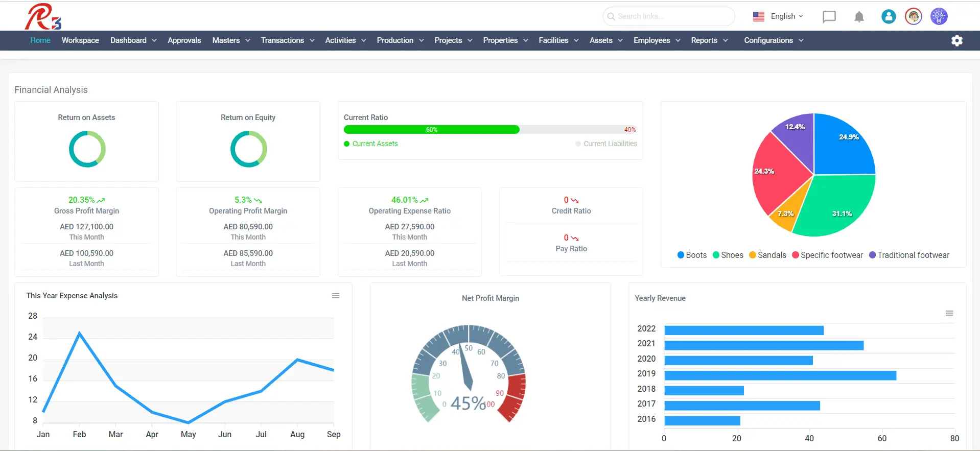Click the AED 27,590.00 expense value
This screenshot has height=451, width=980.
[410, 227]
